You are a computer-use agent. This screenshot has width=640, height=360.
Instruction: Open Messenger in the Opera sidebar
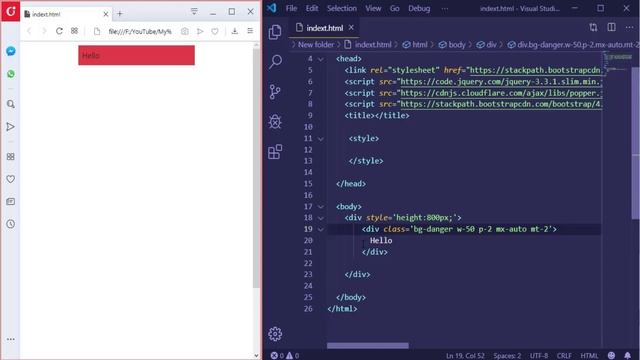click(11, 51)
